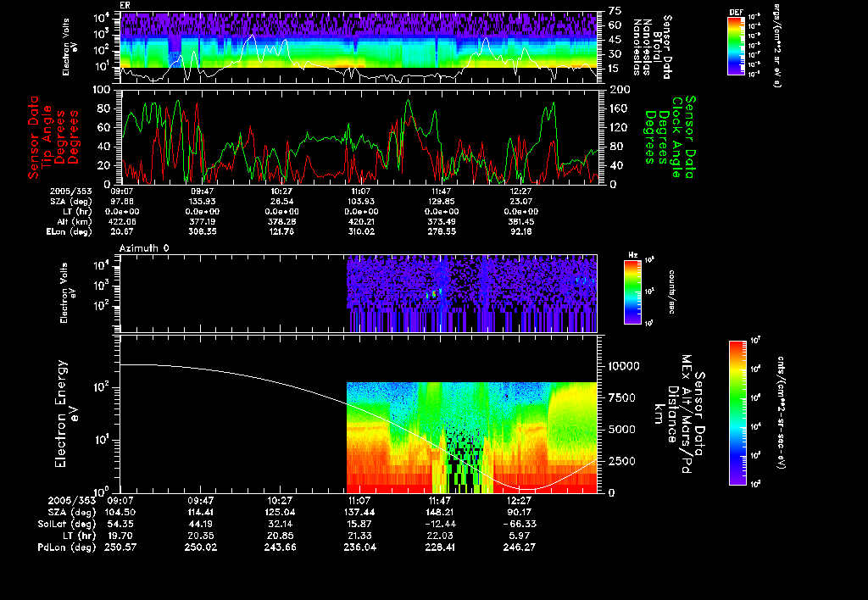Click ELon value '92.18'
The image size is (868, 600).
click(521, 231)
